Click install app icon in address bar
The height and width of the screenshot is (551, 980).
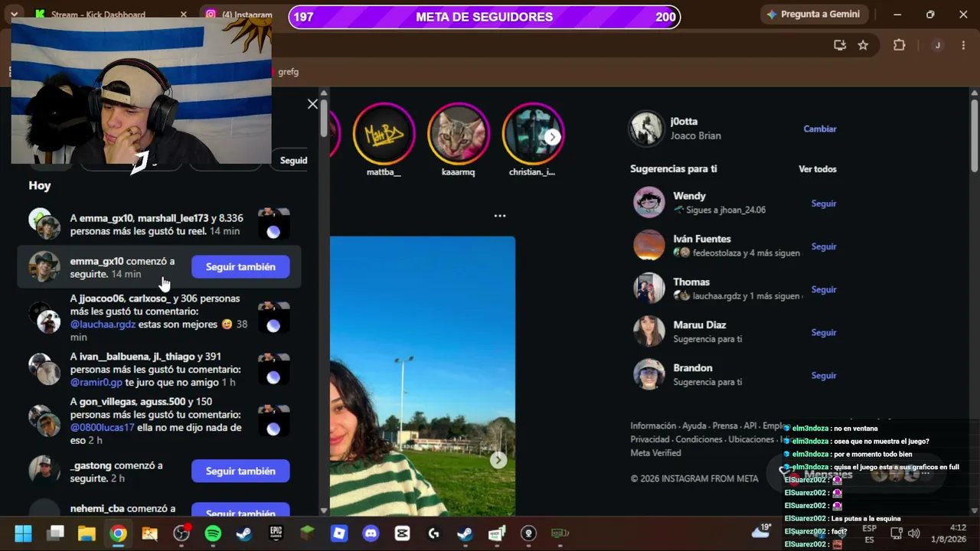point(839,45)
